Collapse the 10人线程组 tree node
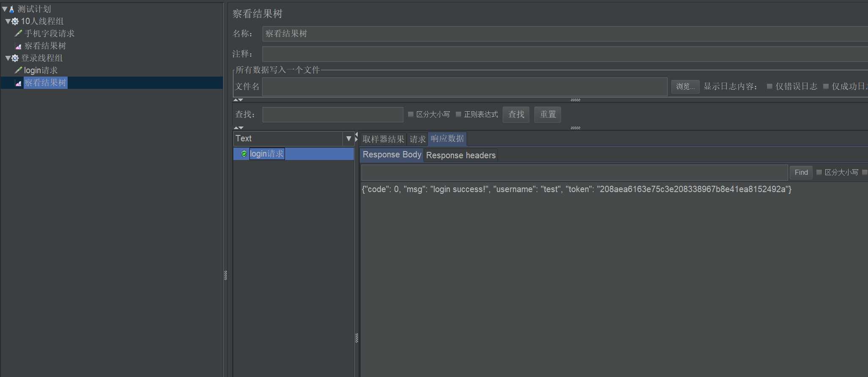This screenshot has height=377, width=868. 8,21
